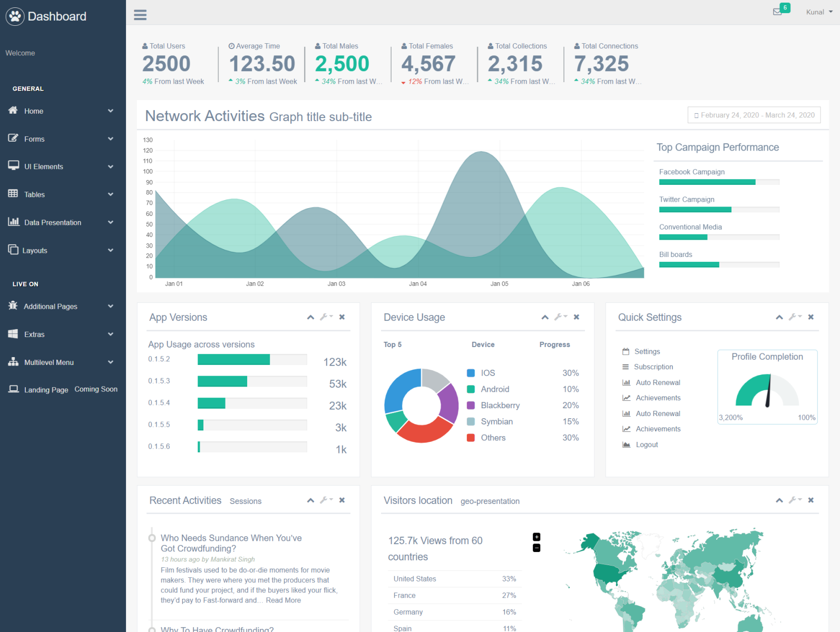This screenshot has width=840, height=632.
Task: Click version 0.1.5.2 usage bar
Action: 252,360
